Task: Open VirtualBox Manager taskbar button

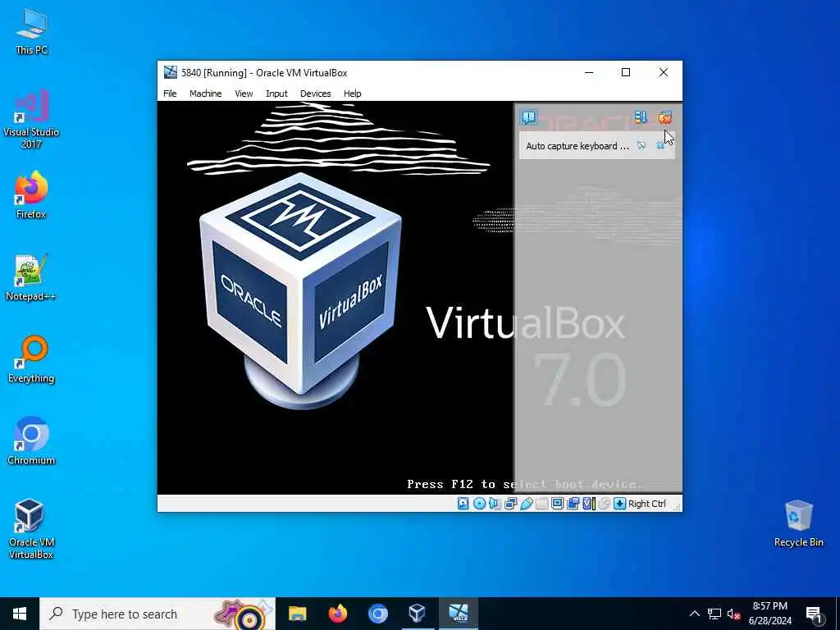Action: (x=418, y=614)
